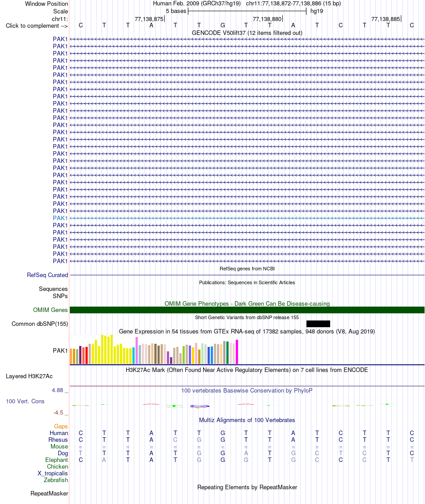Click the X_tropicalis species label
Viewport: 425px width, 504px height.
click(x=53, y=474)
